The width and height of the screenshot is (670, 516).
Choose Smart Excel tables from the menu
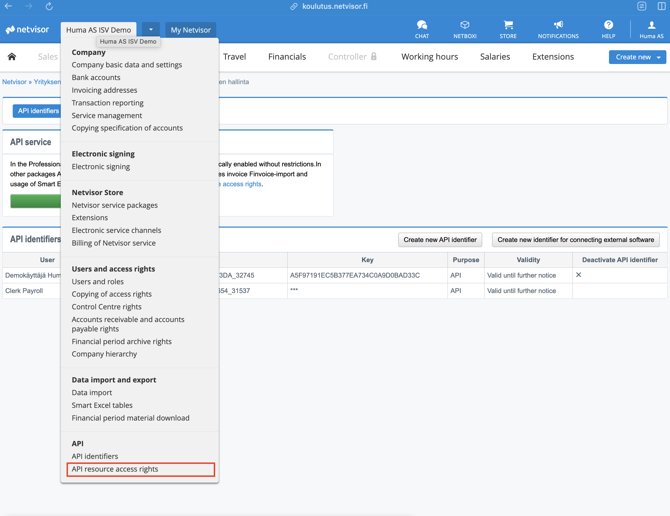tap(102, 405)
